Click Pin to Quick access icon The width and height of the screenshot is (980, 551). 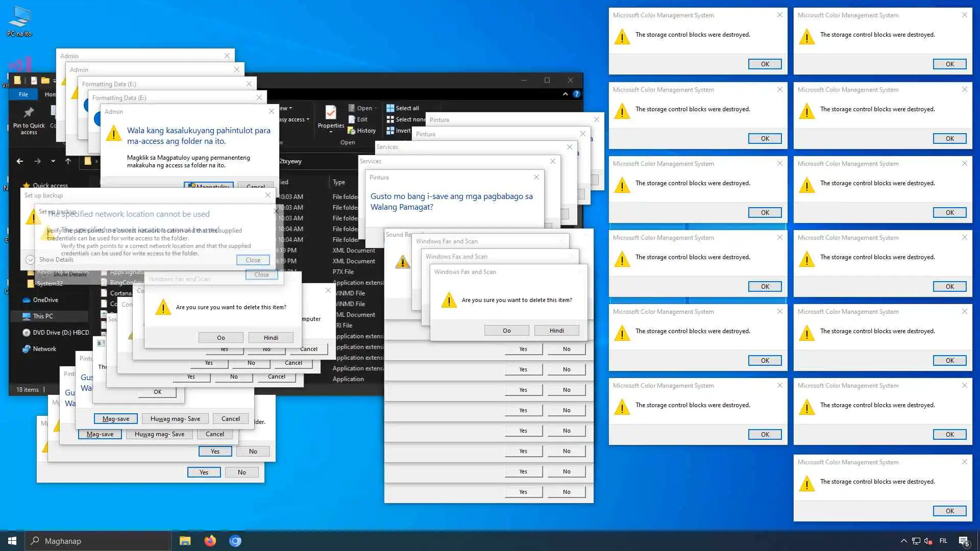[29, 113]
